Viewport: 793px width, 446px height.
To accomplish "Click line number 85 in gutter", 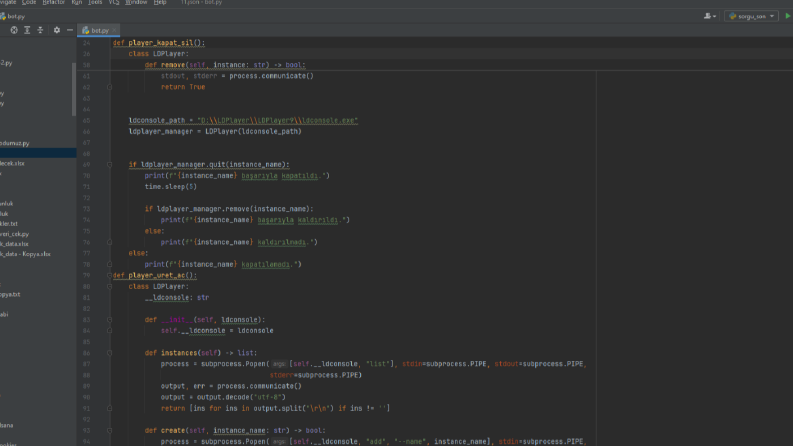I will 86,342.
